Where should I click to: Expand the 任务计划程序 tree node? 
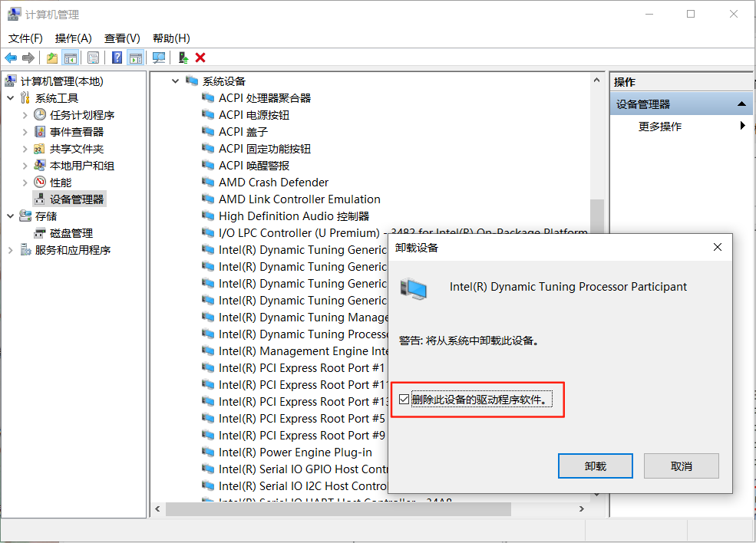[25, 115]
